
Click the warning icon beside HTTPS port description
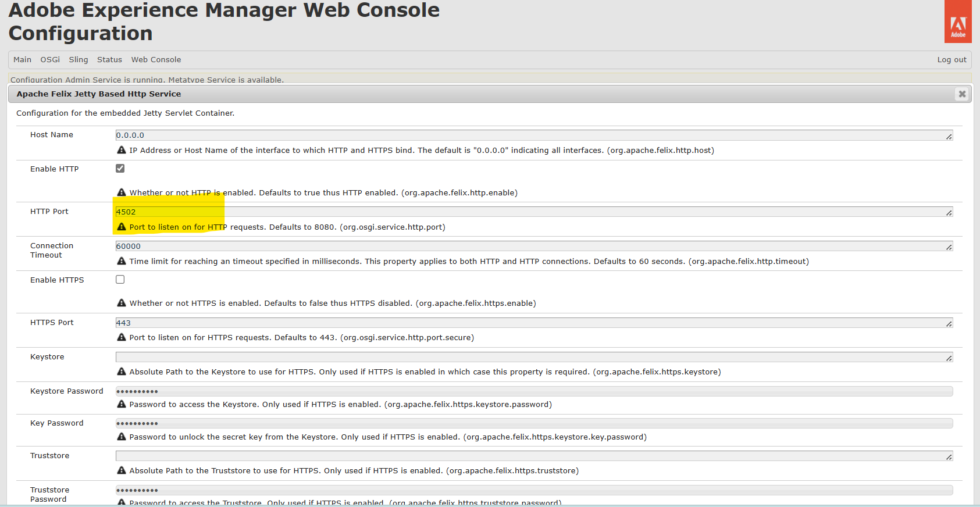click(122, 337)
